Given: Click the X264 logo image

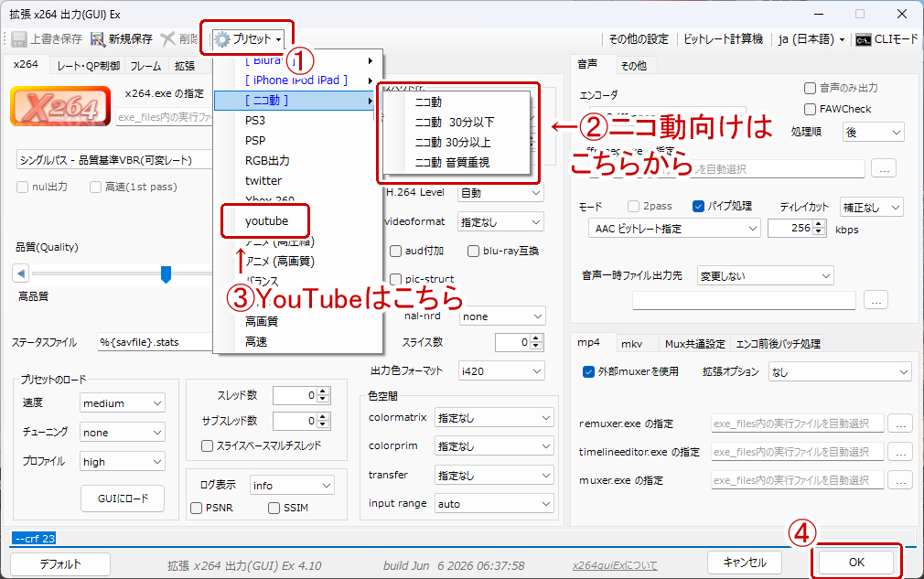Looking at the screenshot, I should pos(60,107).
